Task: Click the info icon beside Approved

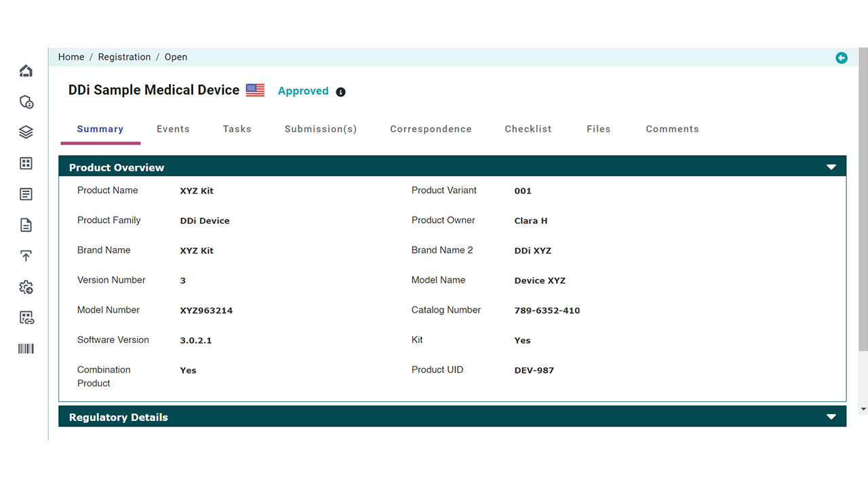Action: coord(340,92)
